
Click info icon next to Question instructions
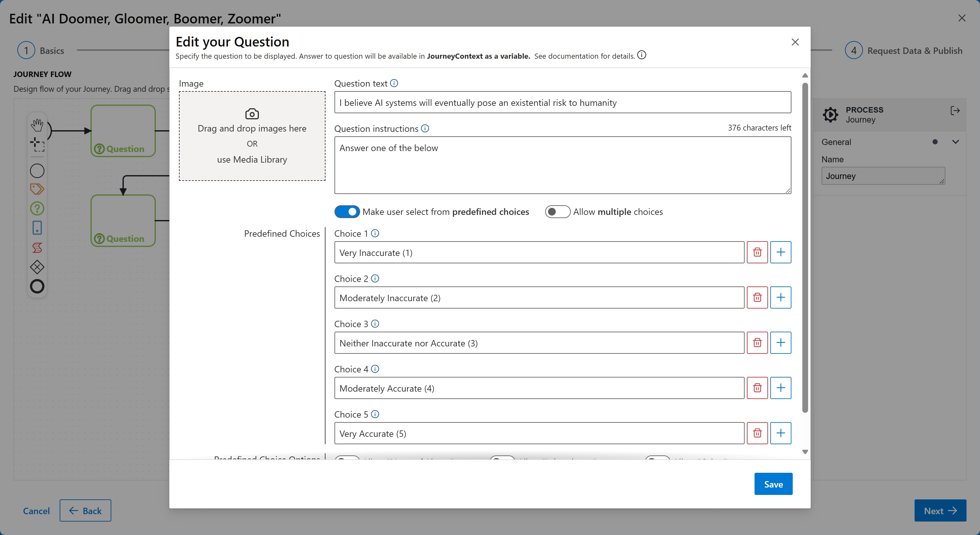tap(425, 129)
